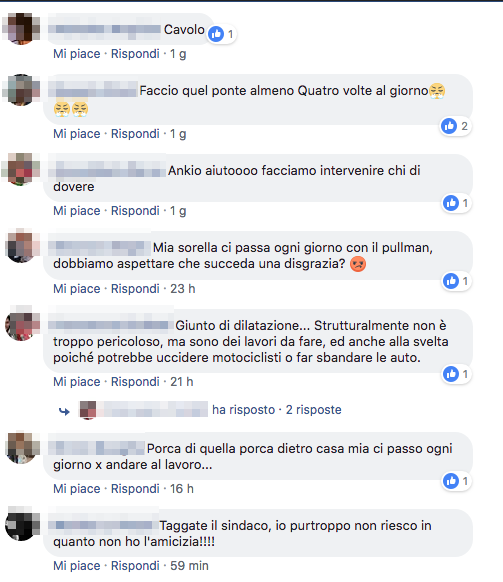This screenshot has width=503, height=582.
Task: Open the 59 min timestamp link
Action: click(189, 566)
